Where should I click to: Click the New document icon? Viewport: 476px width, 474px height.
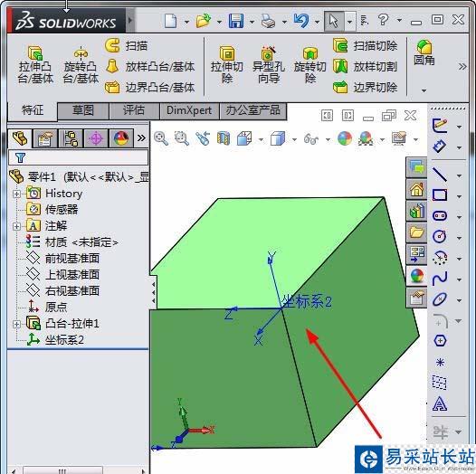[x=171, y=21]
